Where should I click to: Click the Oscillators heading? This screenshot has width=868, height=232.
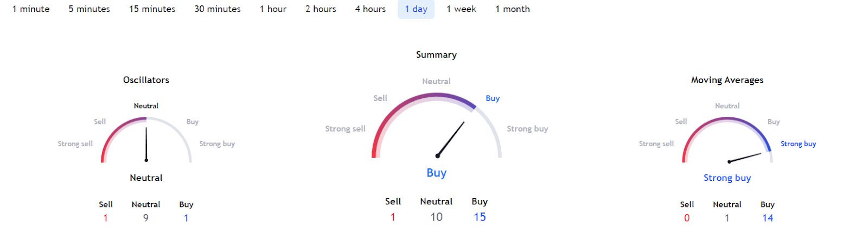click(x=146, y=80)
